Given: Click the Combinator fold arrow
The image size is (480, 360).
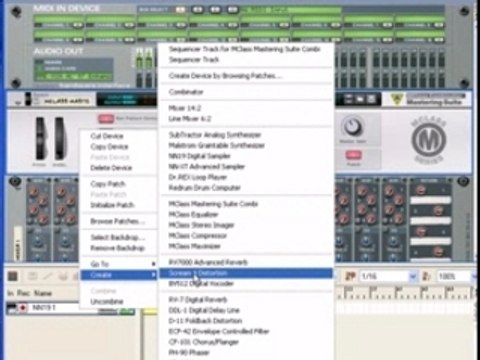Looking at the screenshot, I should (x=18, y=103).
